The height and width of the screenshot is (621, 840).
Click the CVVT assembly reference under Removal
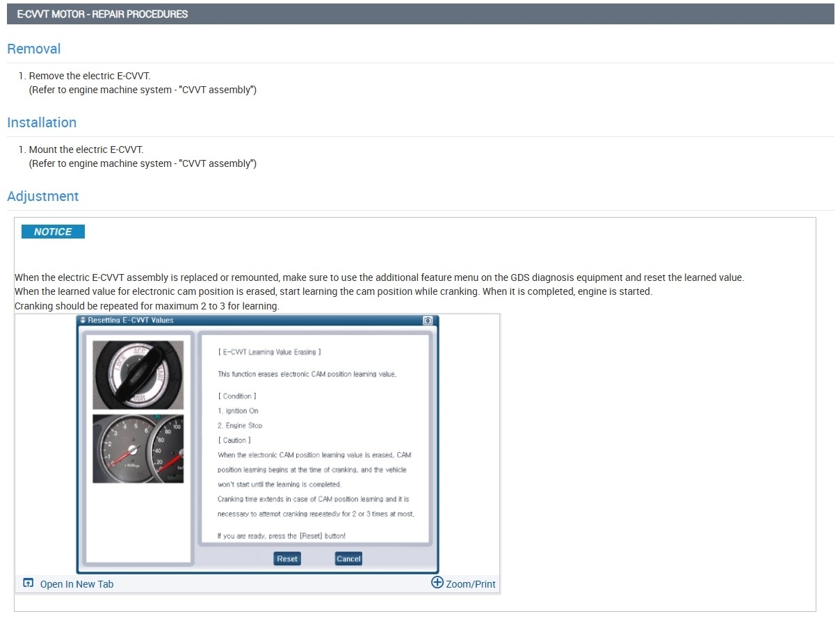143,90
